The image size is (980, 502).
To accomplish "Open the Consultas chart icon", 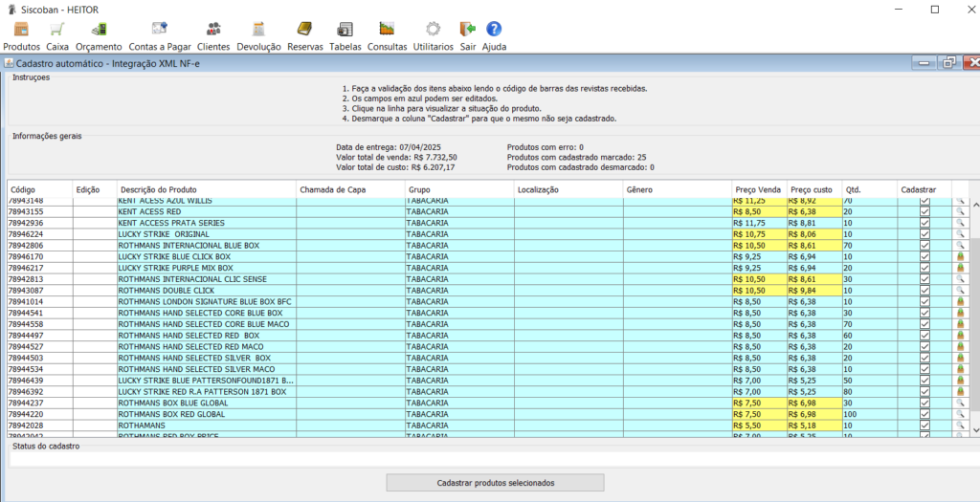I will (387, 29).
